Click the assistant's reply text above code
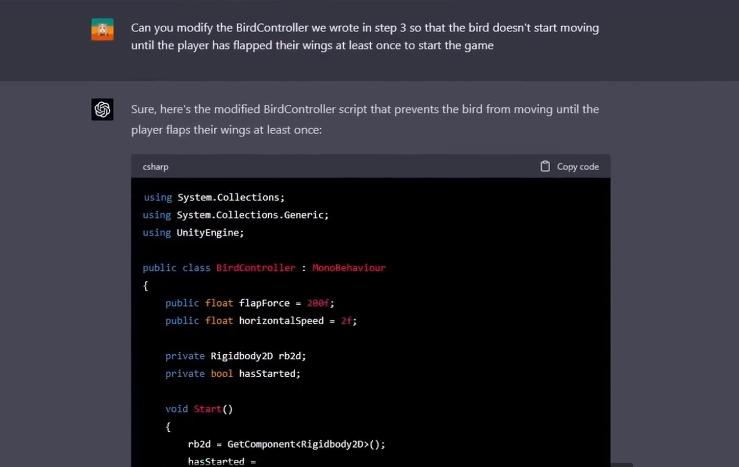Image resolution: width=739 pixels, height=467 pixels. click(x=365, y=119)
